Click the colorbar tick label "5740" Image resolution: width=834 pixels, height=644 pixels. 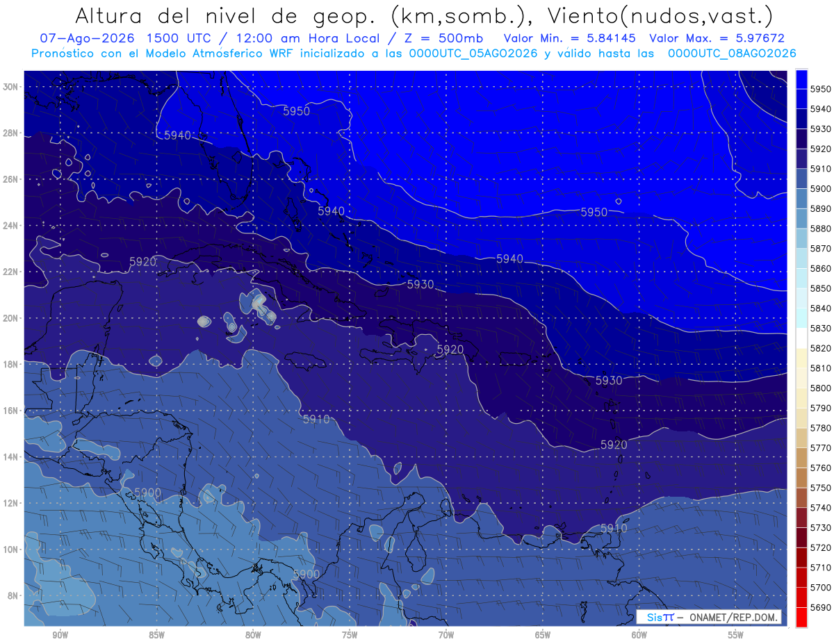820,508
